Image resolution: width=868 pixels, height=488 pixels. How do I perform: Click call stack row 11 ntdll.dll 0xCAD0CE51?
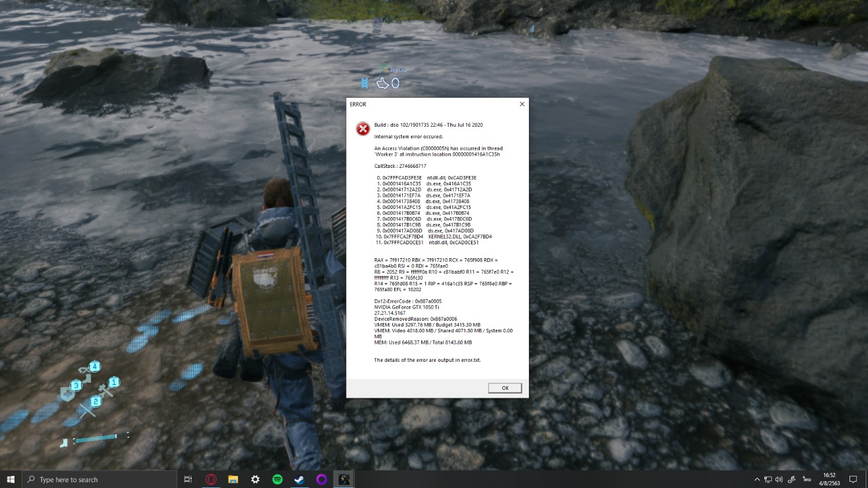coord(427,243)
